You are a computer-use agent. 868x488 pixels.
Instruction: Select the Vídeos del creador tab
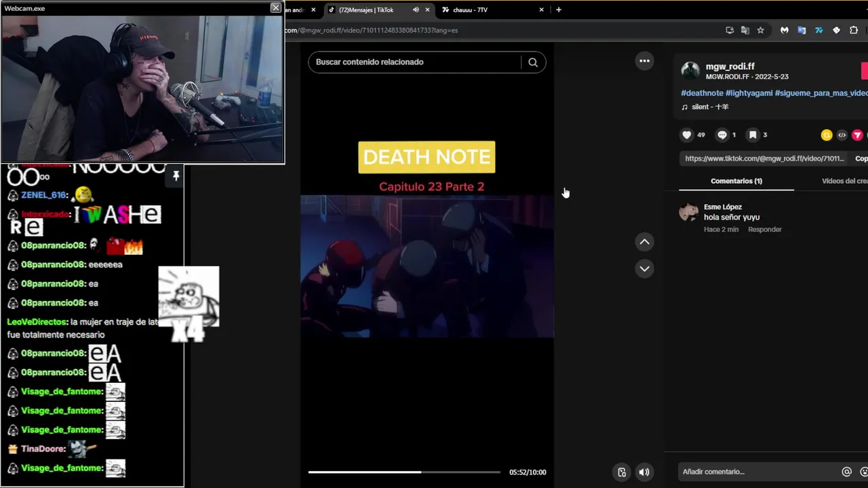(845, 181)
